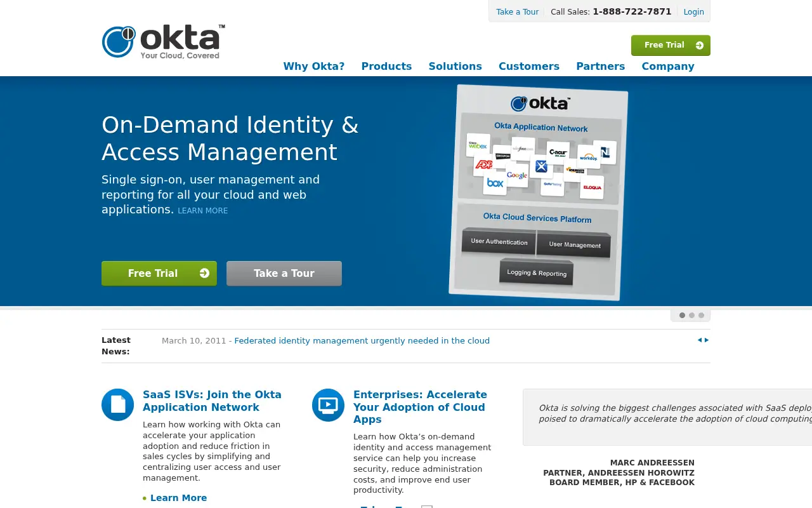Open the Login link

click(693, 12)
